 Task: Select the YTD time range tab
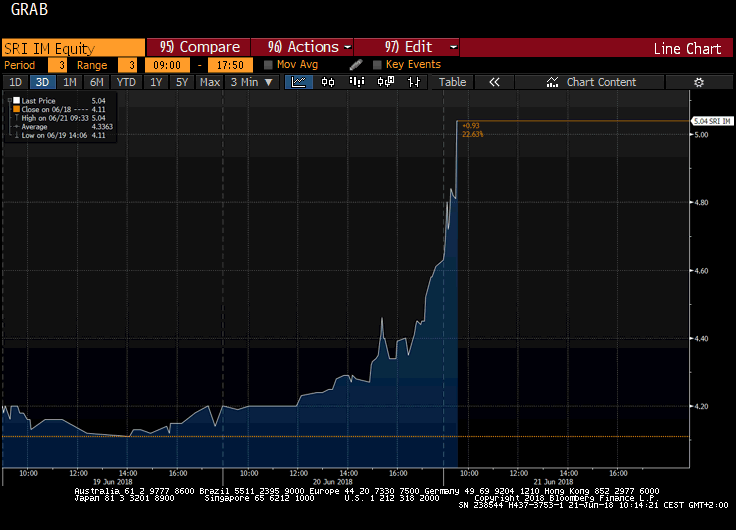coord(126,82)
